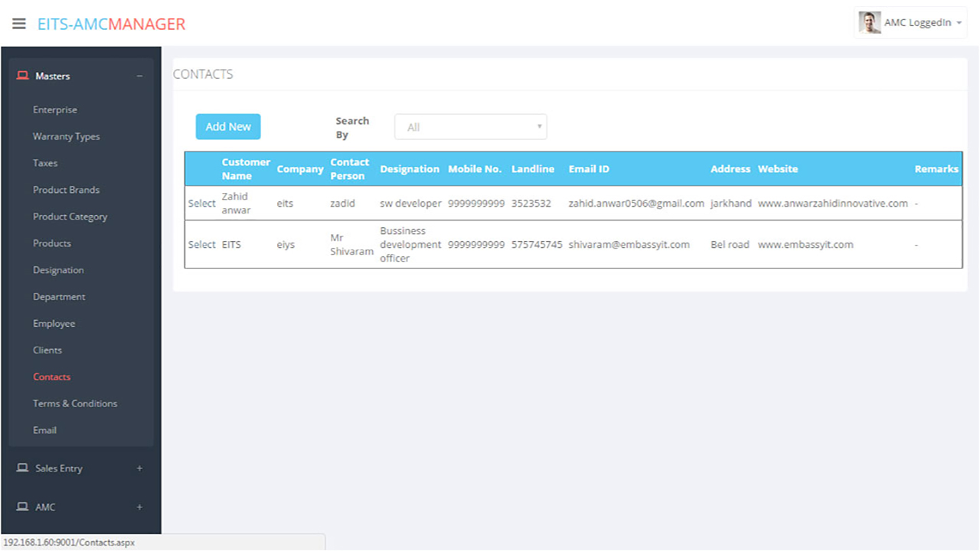
Task: Click the Company column header
Action: pyautogui.click(x=300, y=169)
